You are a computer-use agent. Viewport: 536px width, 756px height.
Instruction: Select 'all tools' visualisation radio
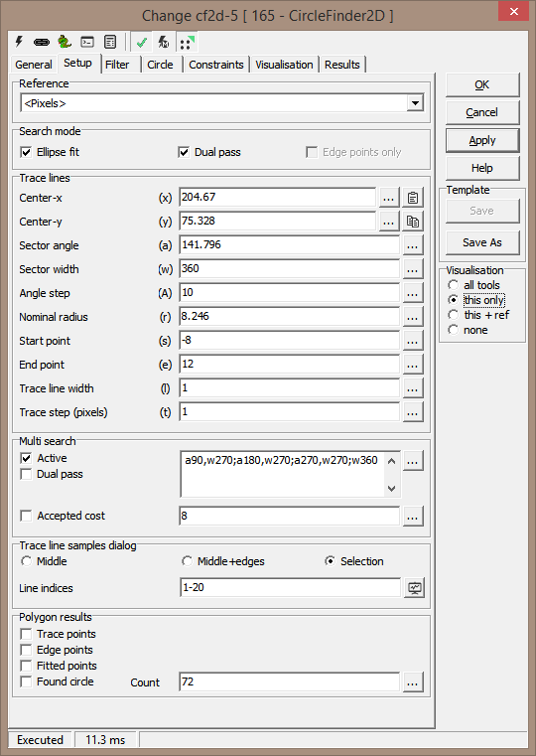point(453,285)
